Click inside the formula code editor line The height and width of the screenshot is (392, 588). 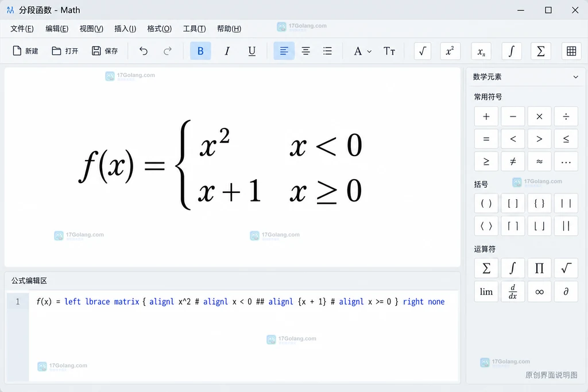click(241, 302)
